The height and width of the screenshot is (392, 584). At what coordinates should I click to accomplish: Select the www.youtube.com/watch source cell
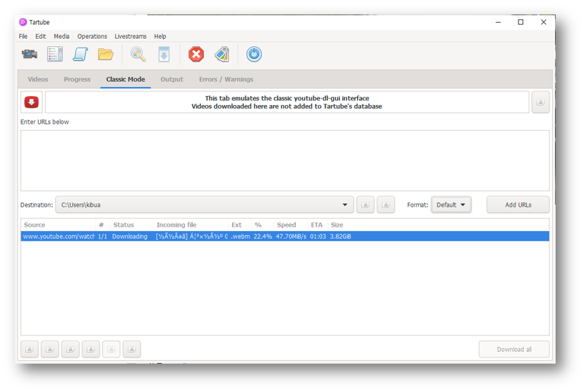[59, 236]
